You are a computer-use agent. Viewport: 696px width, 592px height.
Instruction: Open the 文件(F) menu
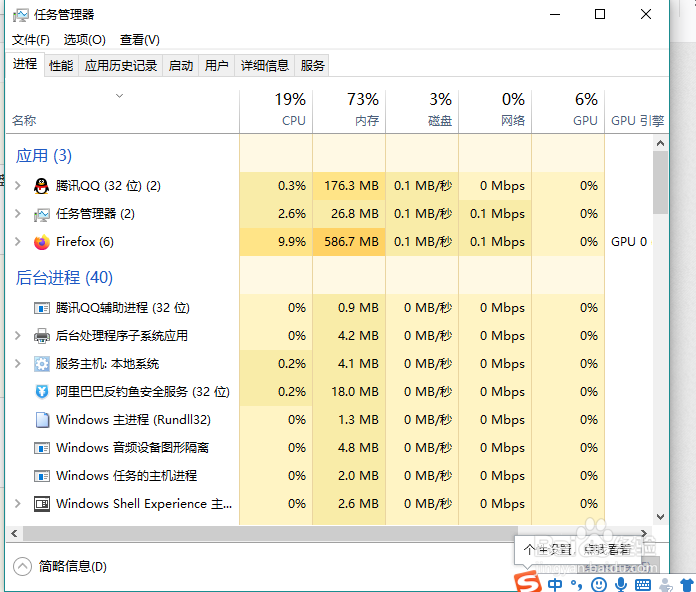pyautogui.click(x=31, y=40)
